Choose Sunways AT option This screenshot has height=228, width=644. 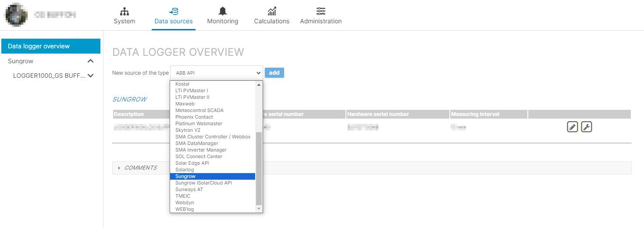213,189
